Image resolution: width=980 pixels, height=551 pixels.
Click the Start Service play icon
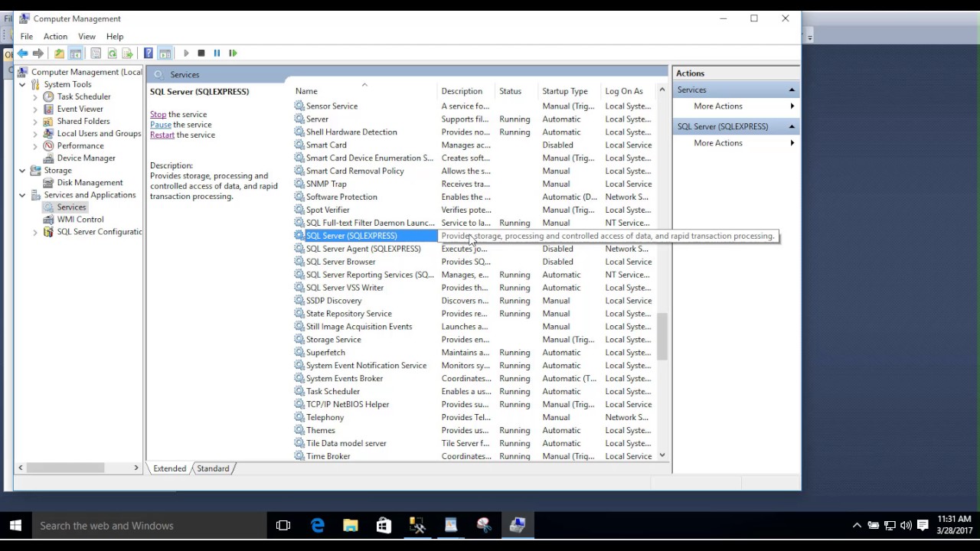(x=186, y=53)
